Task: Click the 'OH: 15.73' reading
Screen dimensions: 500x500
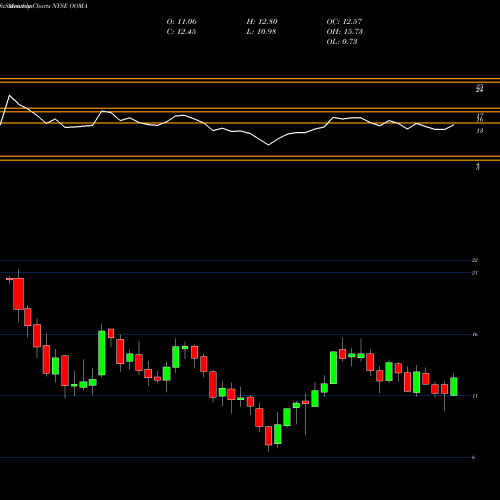Action: 345,32
